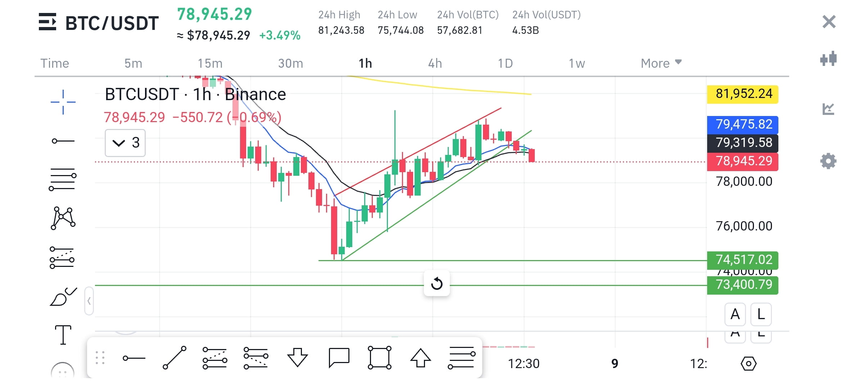Click the 24h Vol(BTC) value 57,682.81

(x=460, y=30)
